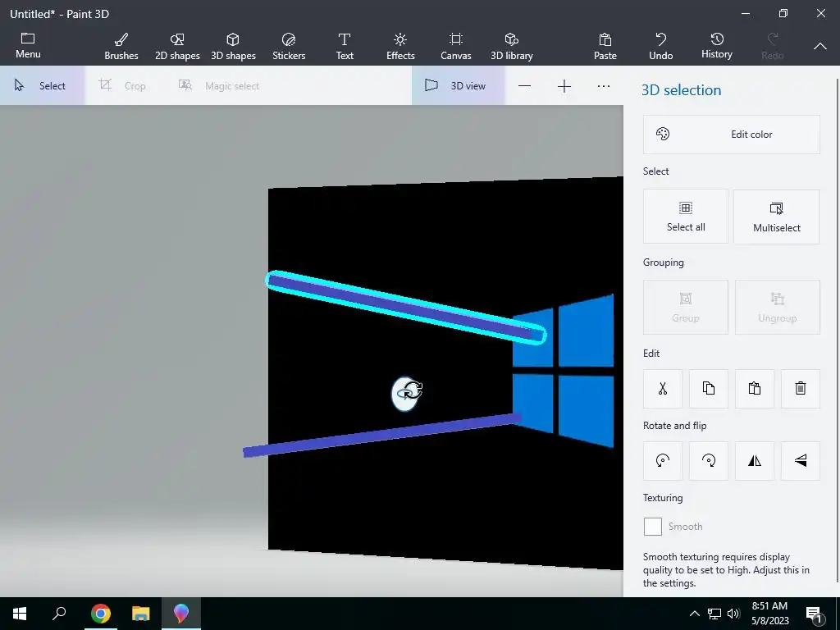Open the Brushes tab

tap(121, 46)
